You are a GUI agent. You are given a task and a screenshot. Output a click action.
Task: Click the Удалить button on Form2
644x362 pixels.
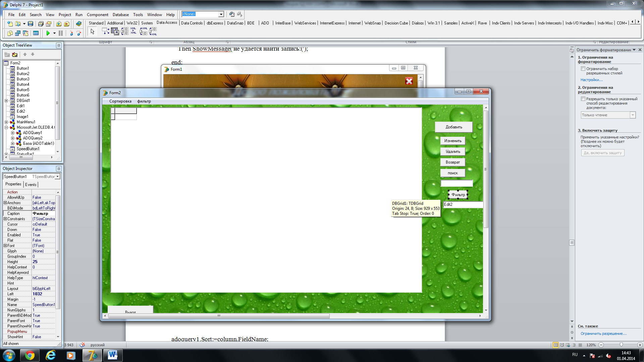click(453, 151)
